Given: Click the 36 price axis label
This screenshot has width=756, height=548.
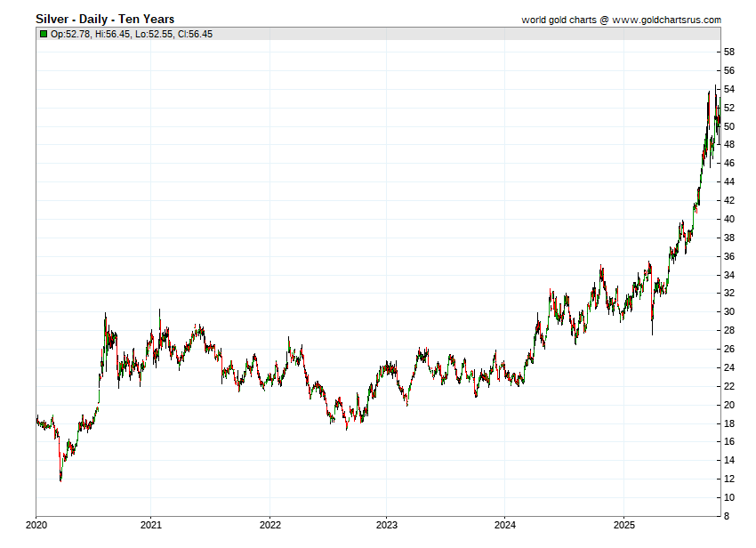Looking at the screenshot, I should [x=729, y=256].
